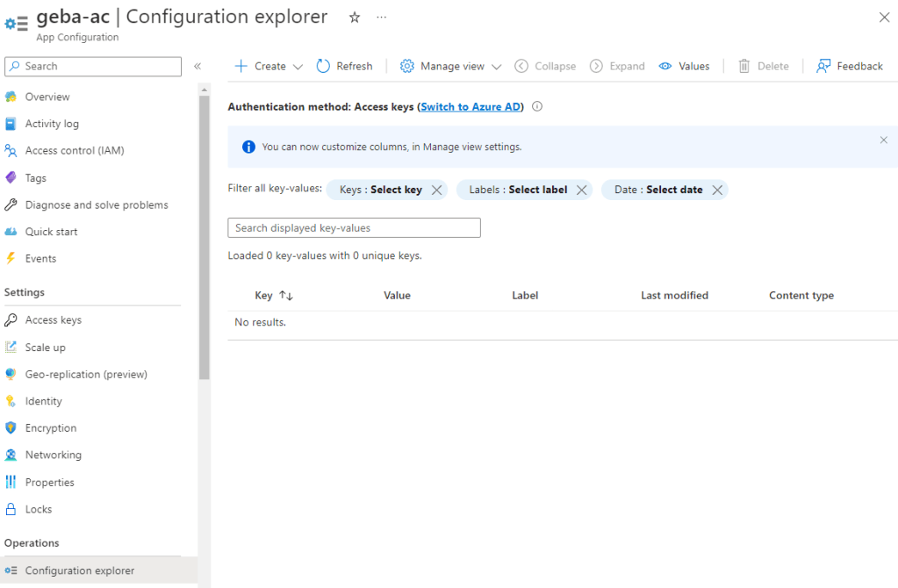Remove the Keys filter chip
The width and height of the screenshot is (898, 588).
(436, 190)
